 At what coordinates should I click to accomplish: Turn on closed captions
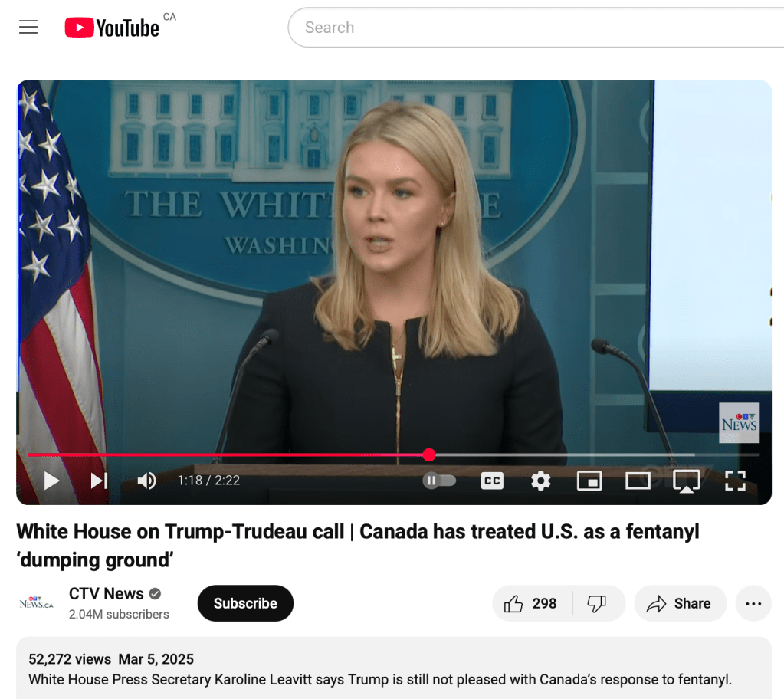(492, 481)
